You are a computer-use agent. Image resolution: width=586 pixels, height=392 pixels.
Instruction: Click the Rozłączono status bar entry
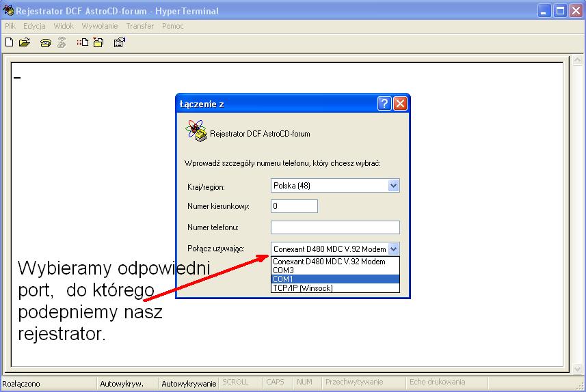[21, 384]
